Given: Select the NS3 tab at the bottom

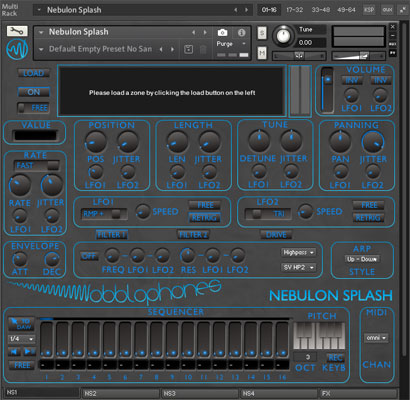Looking at the screenshot, I should (200, 393).
